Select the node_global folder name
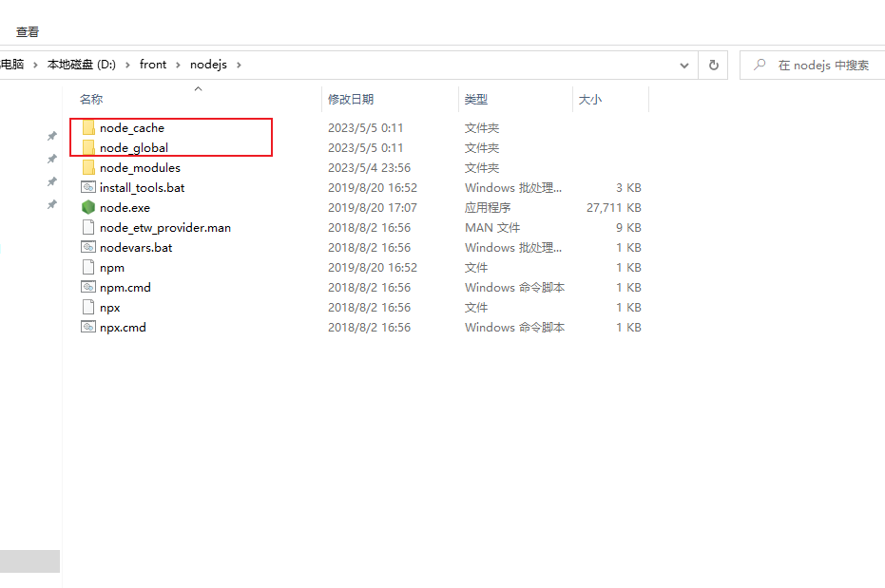Screen dimensions: 885x588 click(134, 147)
